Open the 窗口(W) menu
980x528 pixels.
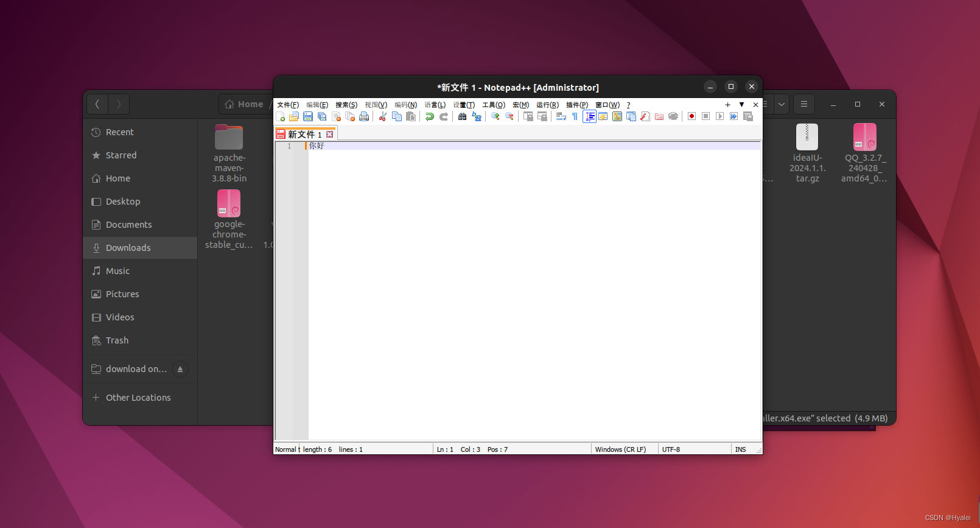pyautogui.click(x=607, y=105)
